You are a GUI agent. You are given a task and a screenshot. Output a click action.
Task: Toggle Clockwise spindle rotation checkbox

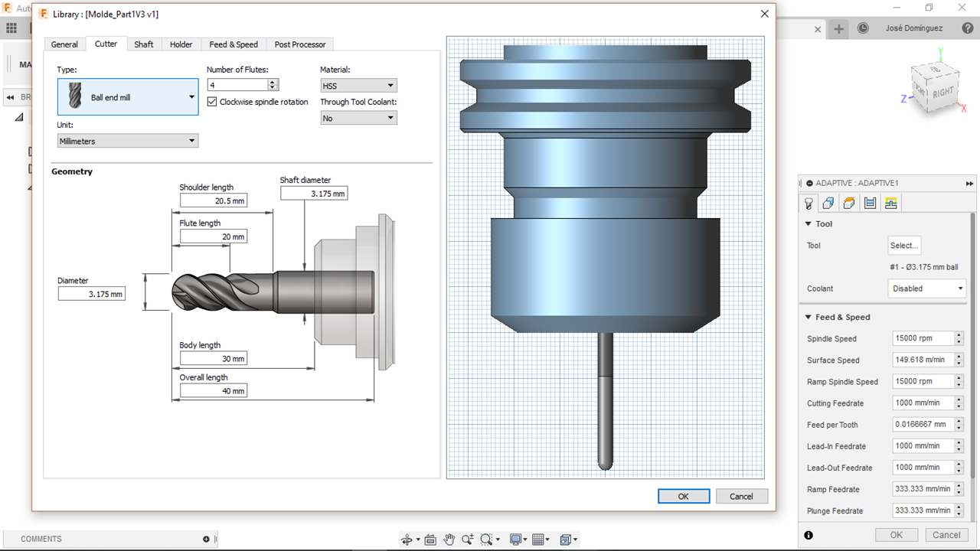tap(212, 102)
